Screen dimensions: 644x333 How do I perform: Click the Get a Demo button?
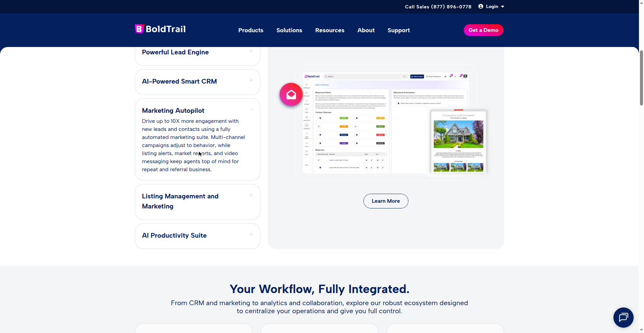pyautogui.click(x=483, y=30)
